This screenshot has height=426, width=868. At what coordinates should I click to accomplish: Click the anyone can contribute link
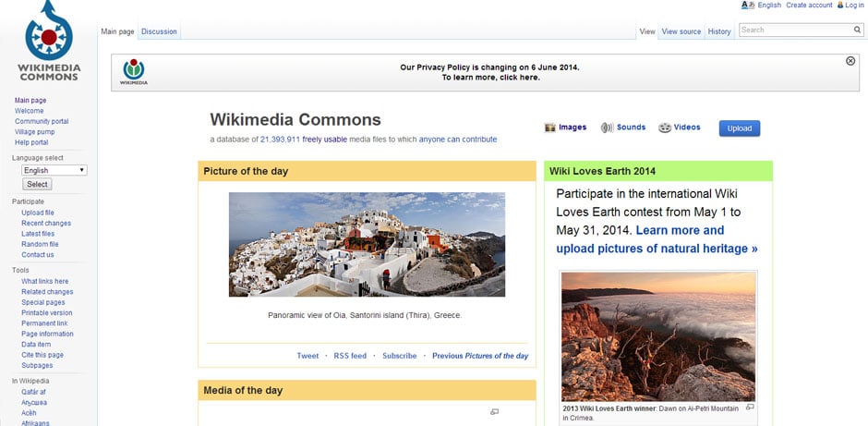(x=458, y=140)
